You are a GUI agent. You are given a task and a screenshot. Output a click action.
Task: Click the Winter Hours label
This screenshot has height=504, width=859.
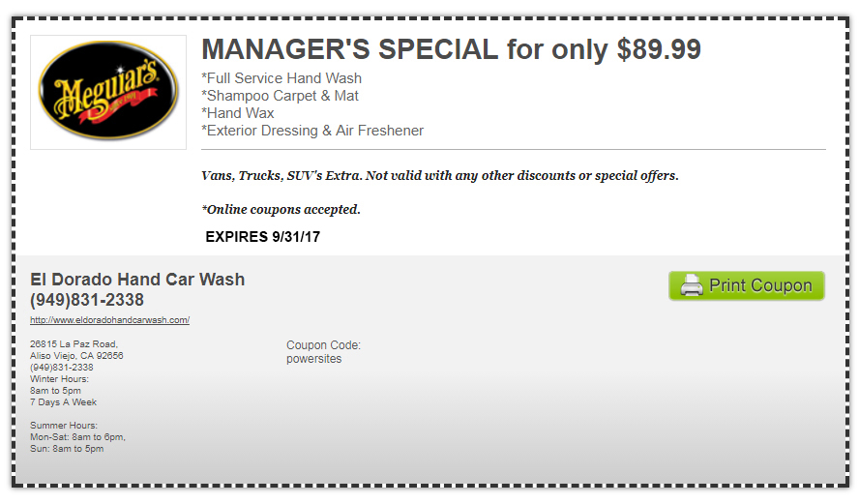59,379
